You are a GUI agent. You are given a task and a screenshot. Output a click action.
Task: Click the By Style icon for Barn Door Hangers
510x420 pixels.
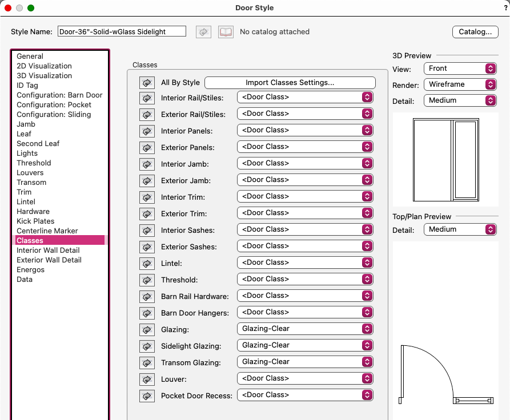[x=147, y=313]
